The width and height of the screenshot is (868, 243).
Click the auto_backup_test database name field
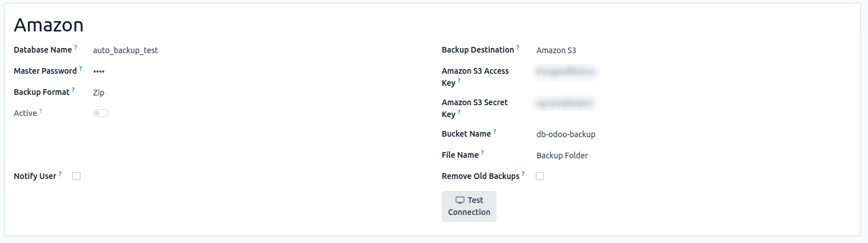pyautogui.click(x=126, y=50)
